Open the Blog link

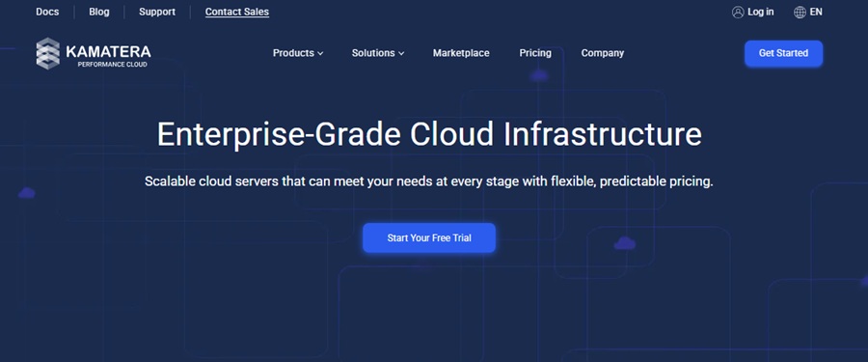tap(99, 12)
